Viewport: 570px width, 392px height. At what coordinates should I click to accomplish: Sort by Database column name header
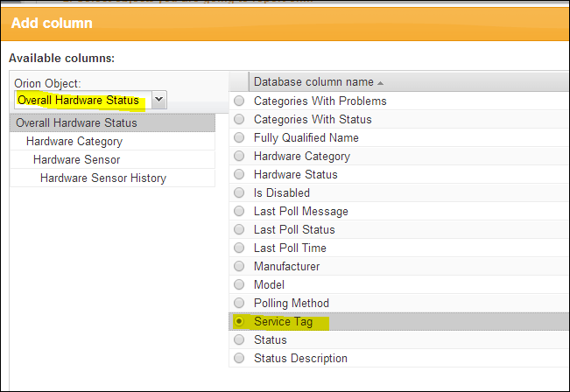pyautogui.click(x=317, y=82)
